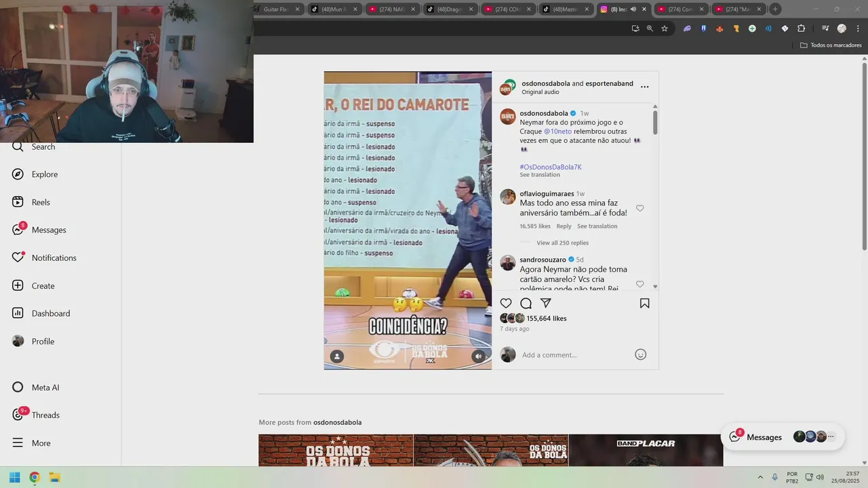View 155,664 likes list
868x488 pixels.
(547, 318)
